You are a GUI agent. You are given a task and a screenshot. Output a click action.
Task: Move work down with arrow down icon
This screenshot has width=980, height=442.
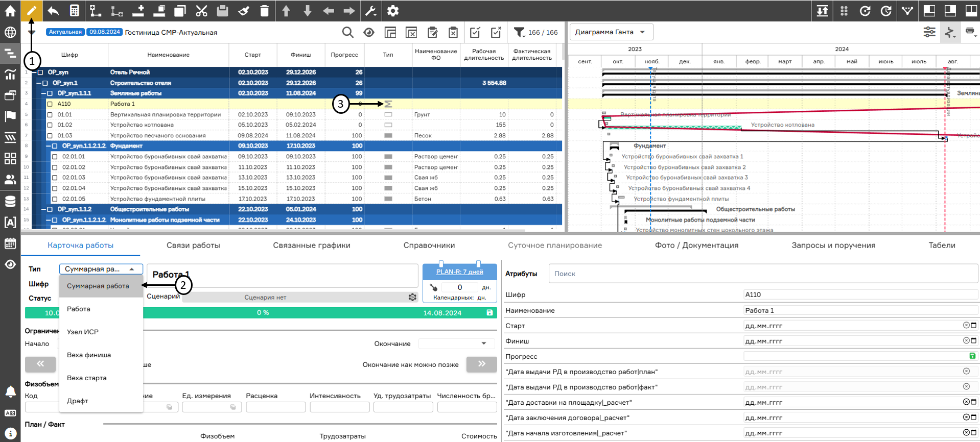307,11
